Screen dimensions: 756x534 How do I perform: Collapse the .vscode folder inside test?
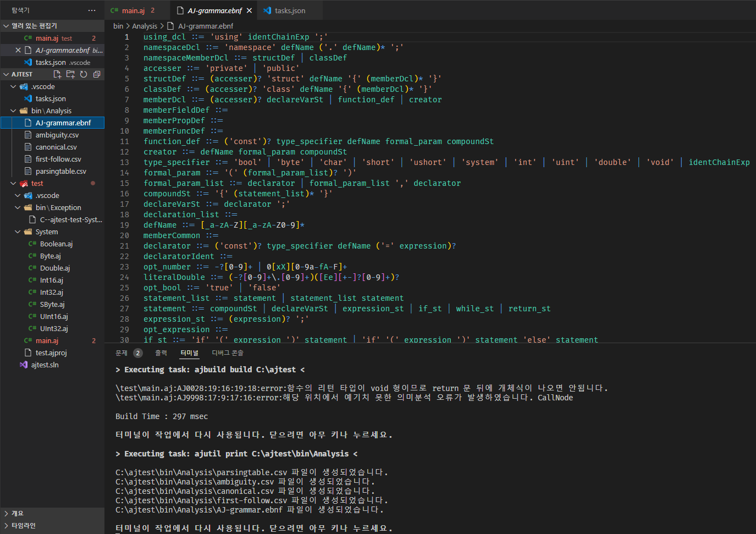click(x=18, y=195)
